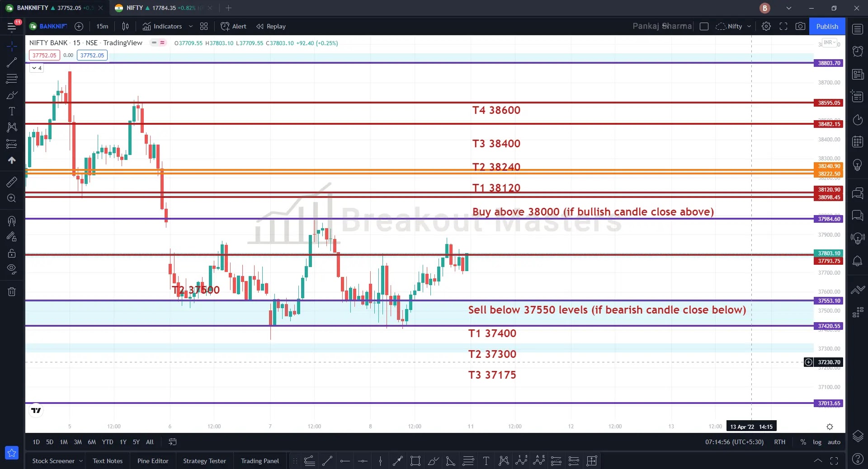Open Help Center question mark
The image size is (868, 469).
pyautogui.click(x=858, y=459)
